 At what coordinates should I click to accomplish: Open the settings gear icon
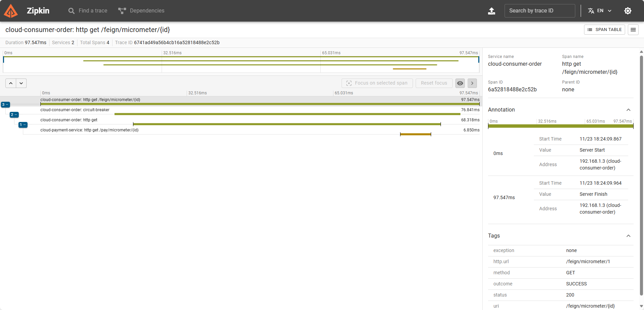627,11
